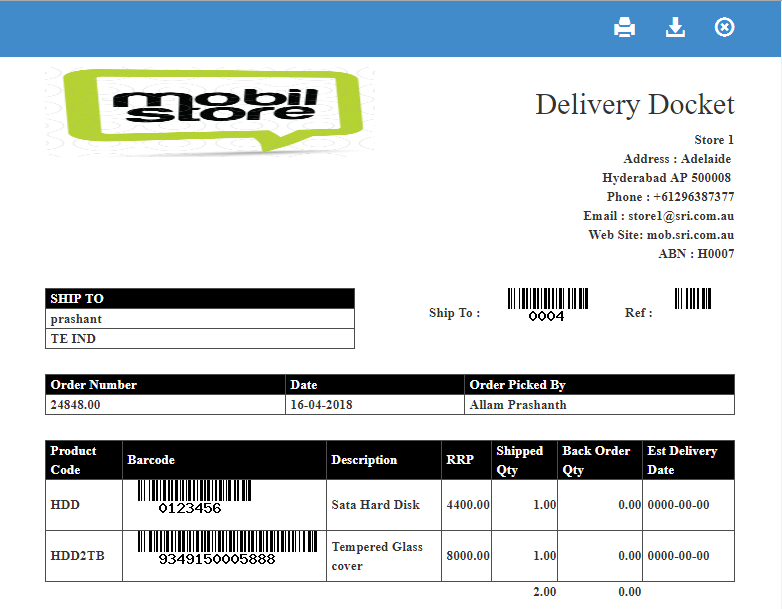Click the Ref : label
The height and width of the screenshot is (609, 782).
(x=638, y=313)
